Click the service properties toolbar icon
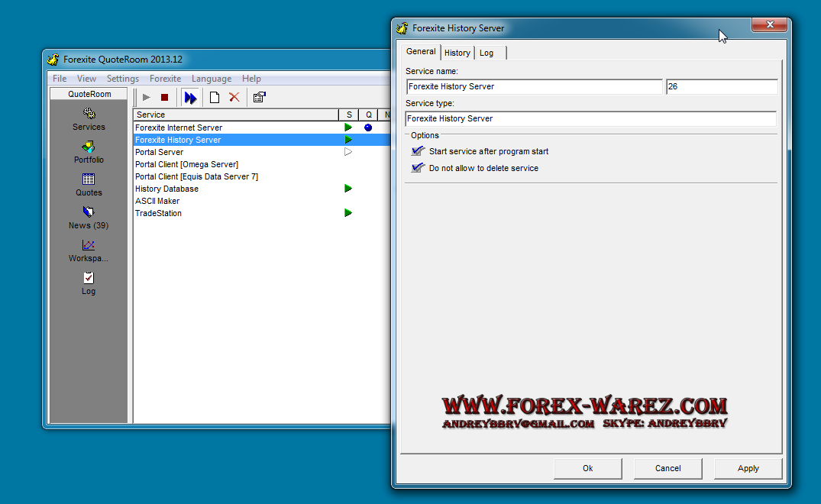Image resolution: width=821 pixels, height=504 pixels. pos(259,98)
